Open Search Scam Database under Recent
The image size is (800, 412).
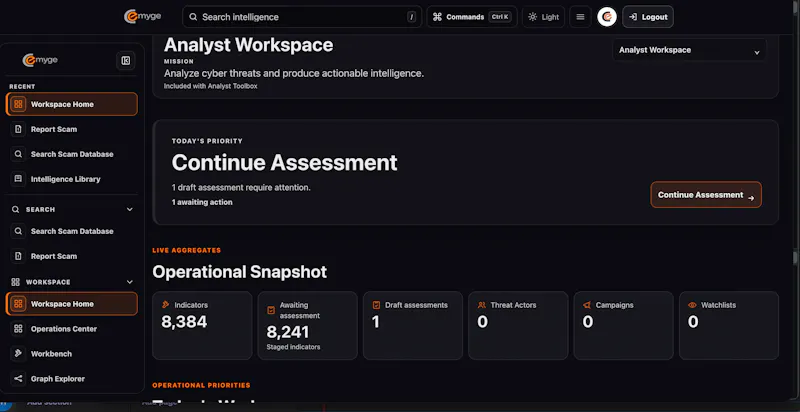[72, 154]
